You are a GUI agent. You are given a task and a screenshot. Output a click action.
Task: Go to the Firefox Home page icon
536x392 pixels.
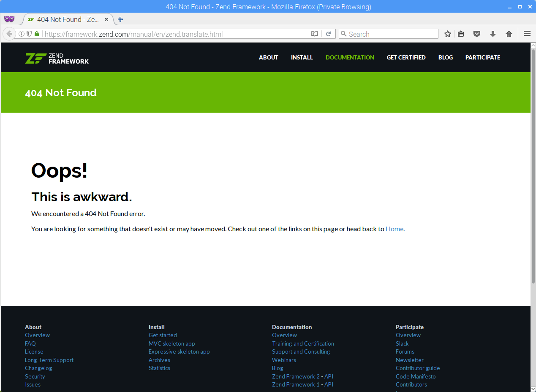tap(509, 34)
